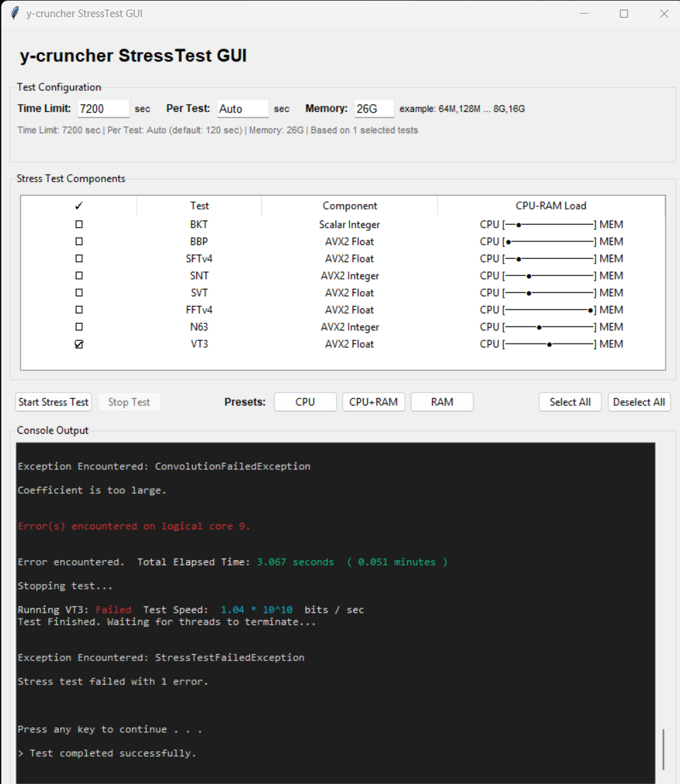Viewport: 680px width, 784px height.
Task: Click the red 'Failed' status text
Action: click(113, 609)
